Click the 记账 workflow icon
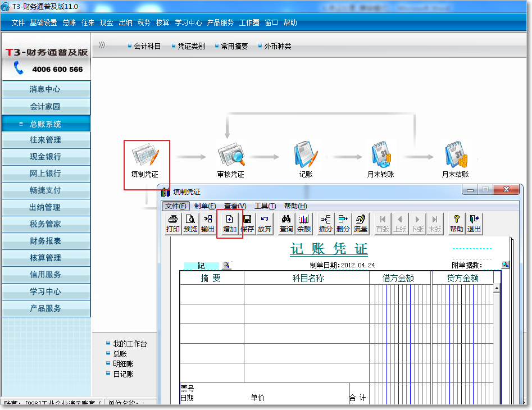This screenshot has width=532, height=410. [x=305, y=157]
